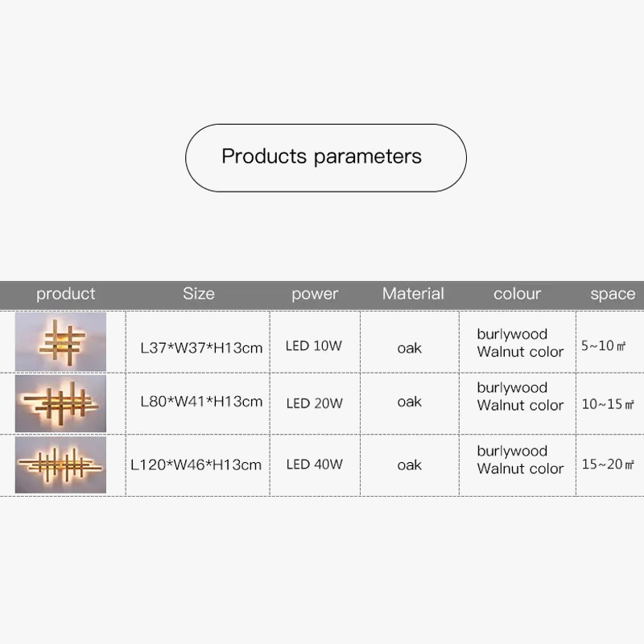Viewport: 644px width, 644px height.
Task: Select the LED 10W power cell
Action: coord(314,347)
